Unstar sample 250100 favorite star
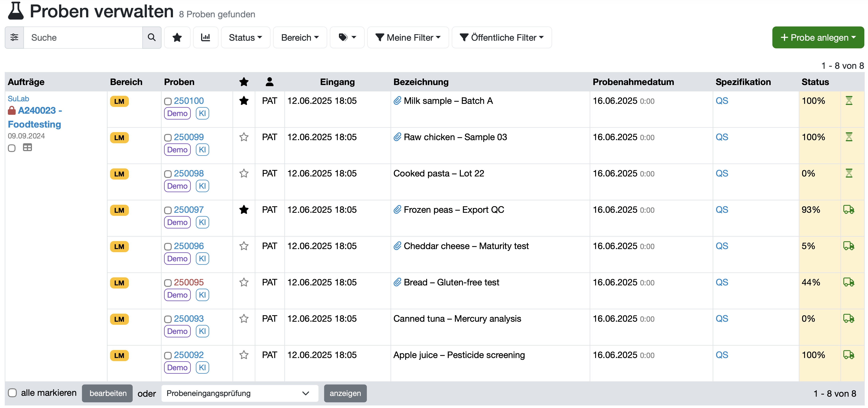The width and height of the screenshot is (868, 408). click(x=244, y=101)
